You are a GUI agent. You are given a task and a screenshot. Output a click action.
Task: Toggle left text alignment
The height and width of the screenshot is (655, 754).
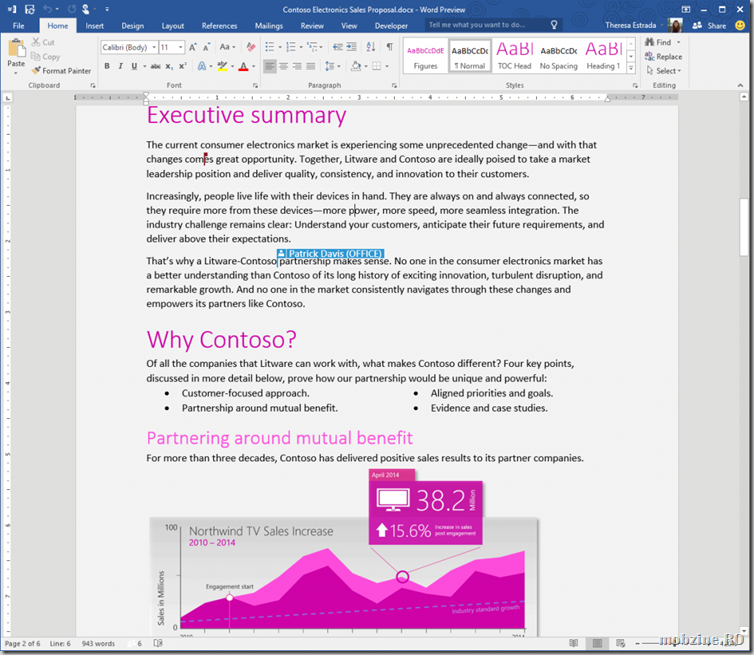(x=271, y=67)
